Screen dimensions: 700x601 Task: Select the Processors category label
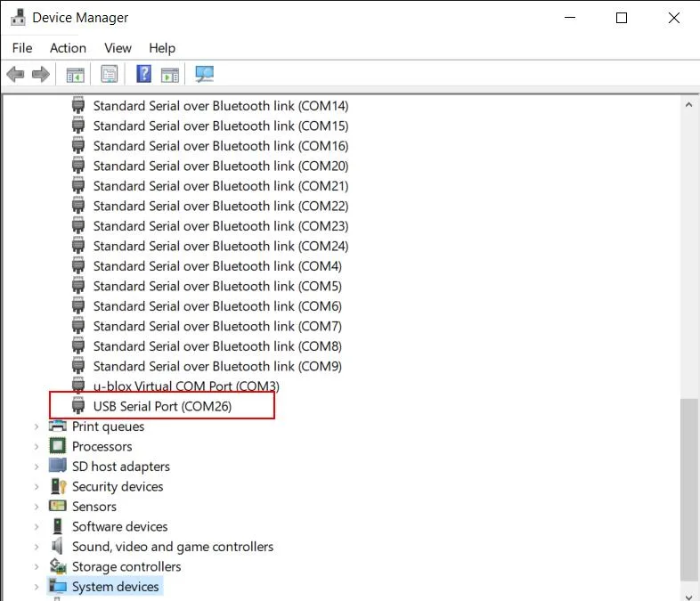[102, 447]
